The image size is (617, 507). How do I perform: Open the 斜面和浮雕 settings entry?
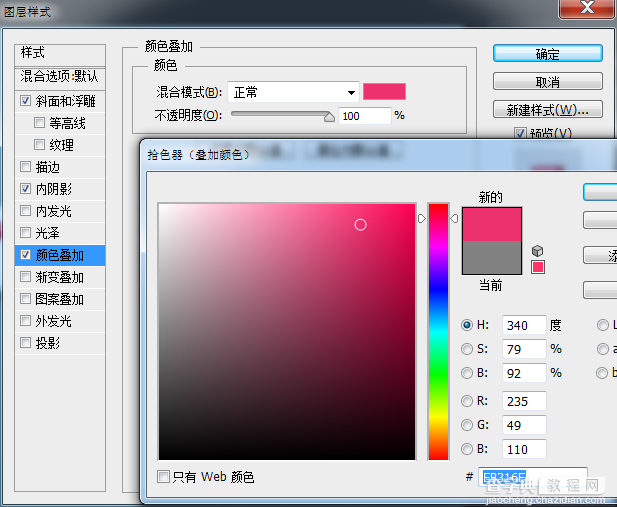(x=65, y=101)
